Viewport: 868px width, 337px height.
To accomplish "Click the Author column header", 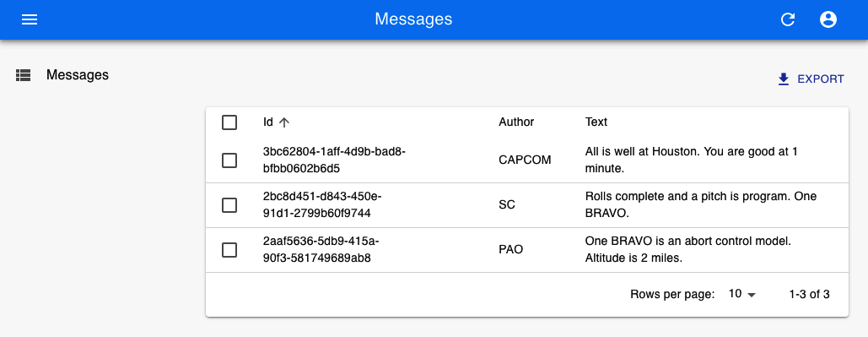I will click(x=516, y=122).
